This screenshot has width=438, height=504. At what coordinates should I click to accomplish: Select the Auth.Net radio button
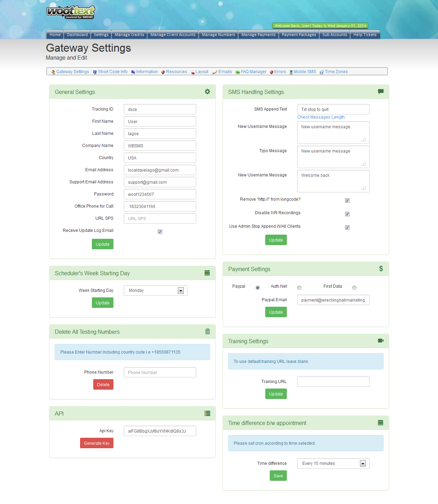click(299, 288)
